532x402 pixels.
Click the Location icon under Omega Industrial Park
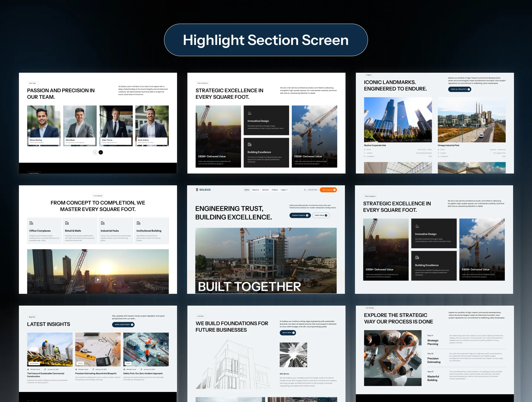pos(439,153)
